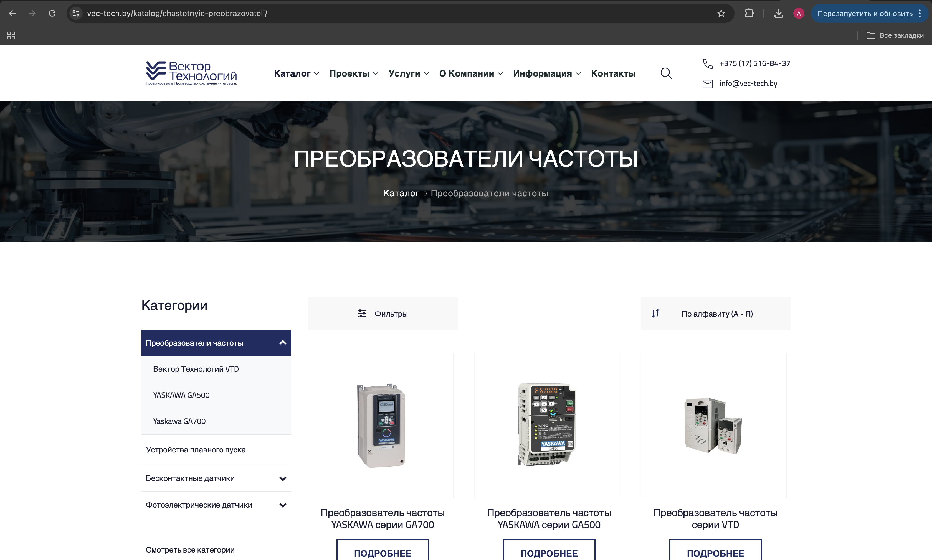Open the apps grid icon in bookmarks bar
Screen dimensions: 932x560
[x=11, y=35]
